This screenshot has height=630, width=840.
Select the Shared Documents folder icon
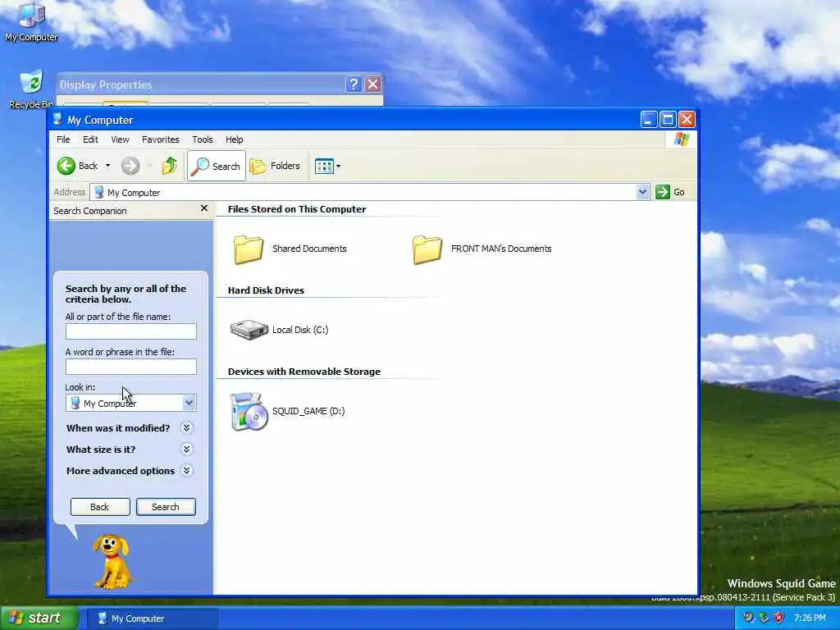[249, 249]
